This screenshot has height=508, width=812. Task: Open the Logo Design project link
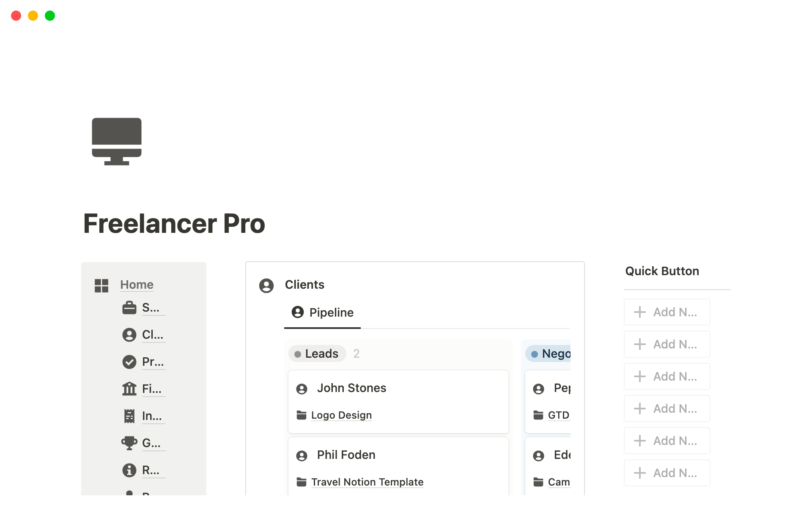tap(341, 415)
